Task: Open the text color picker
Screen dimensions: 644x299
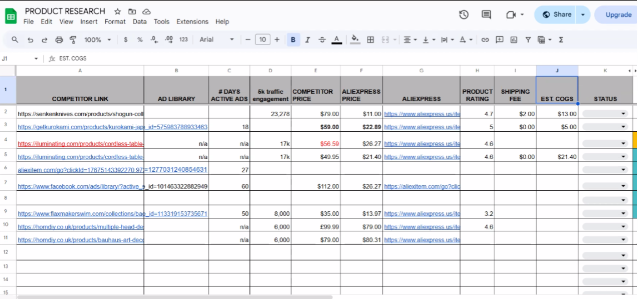Action: pos(337,40)
